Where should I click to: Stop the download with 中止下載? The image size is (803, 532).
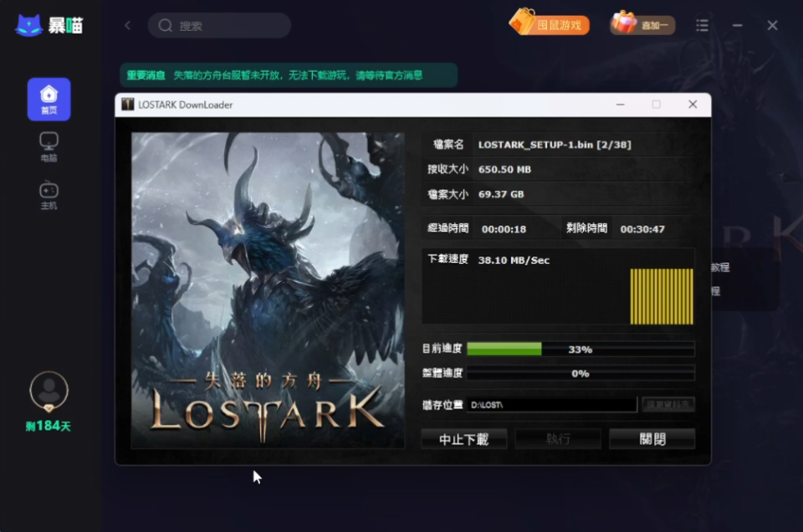point(464,439)
